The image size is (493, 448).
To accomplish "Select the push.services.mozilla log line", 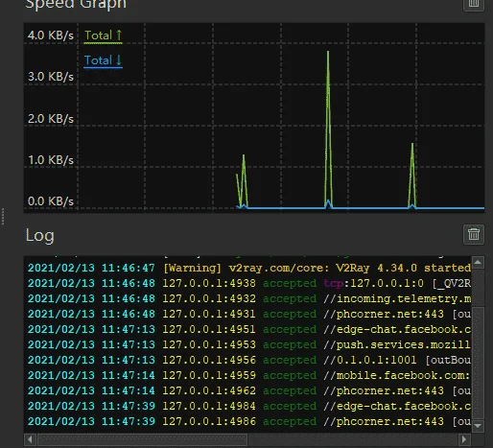I will coord(249,344).
